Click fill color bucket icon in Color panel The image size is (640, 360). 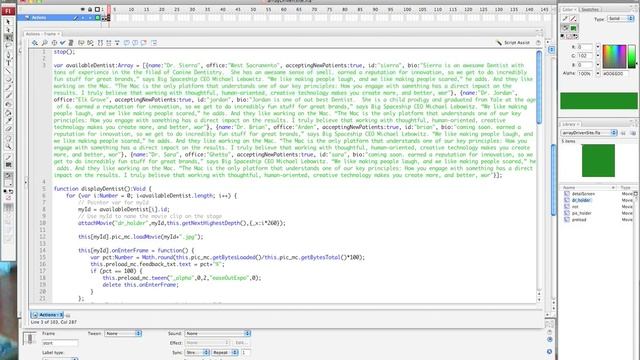tap(565, 28)
